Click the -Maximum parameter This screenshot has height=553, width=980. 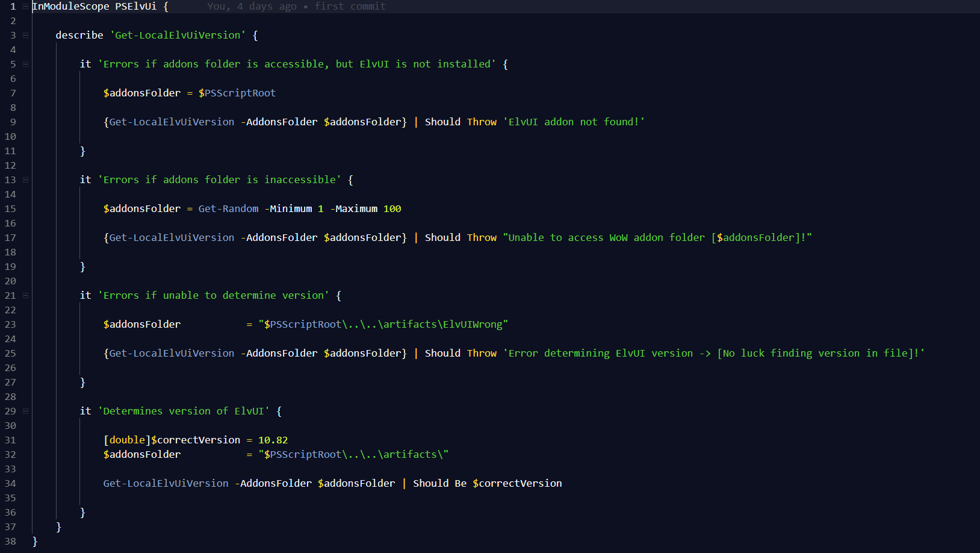(354, 208)
